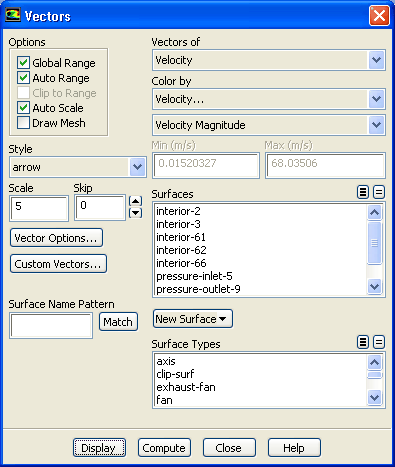Screen dimensions: 395x467
Task: Disable the Auto Range checkbox
Action: pyautogui.click(x=23, y=78)
